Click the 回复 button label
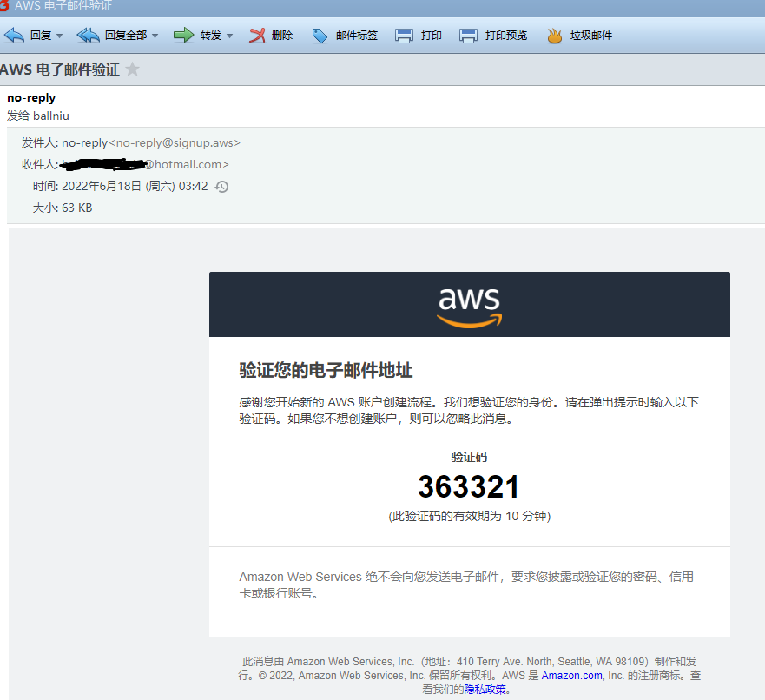 coord(41,35)
